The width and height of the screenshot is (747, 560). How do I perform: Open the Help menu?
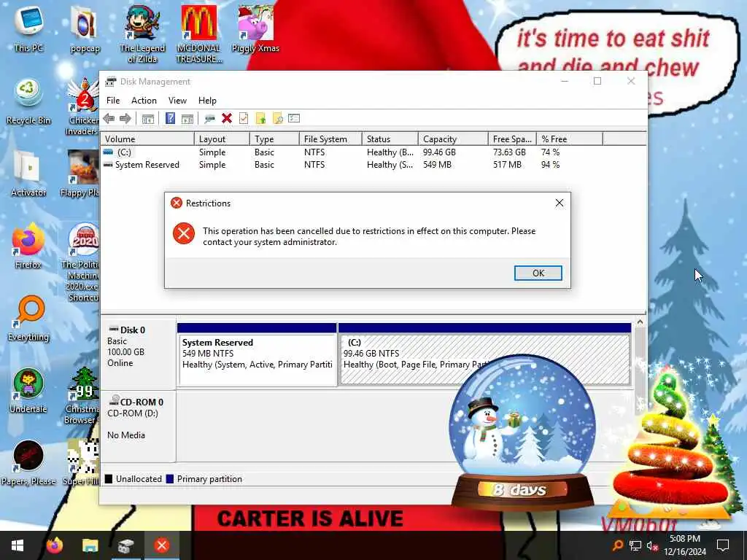tap(207, 101)
